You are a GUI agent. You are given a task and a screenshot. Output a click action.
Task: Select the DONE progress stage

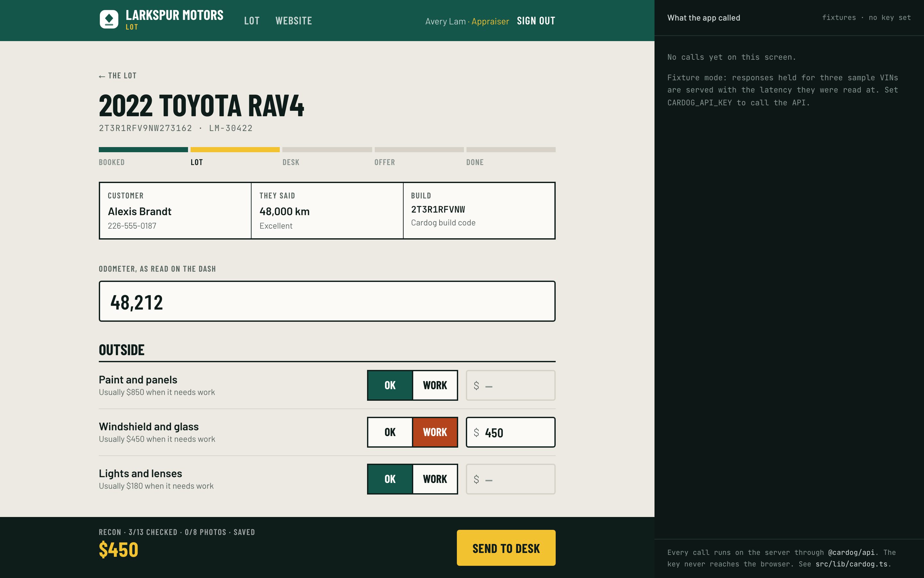(x=510, y=157)
